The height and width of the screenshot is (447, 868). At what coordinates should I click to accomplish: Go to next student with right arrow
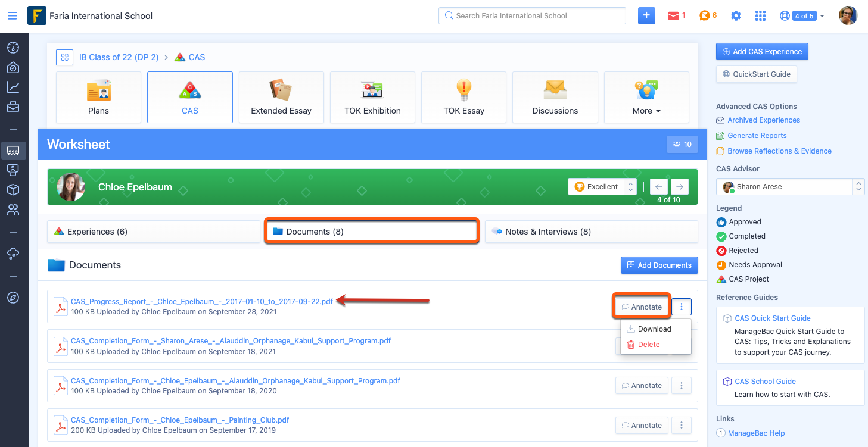pos(679,187)
